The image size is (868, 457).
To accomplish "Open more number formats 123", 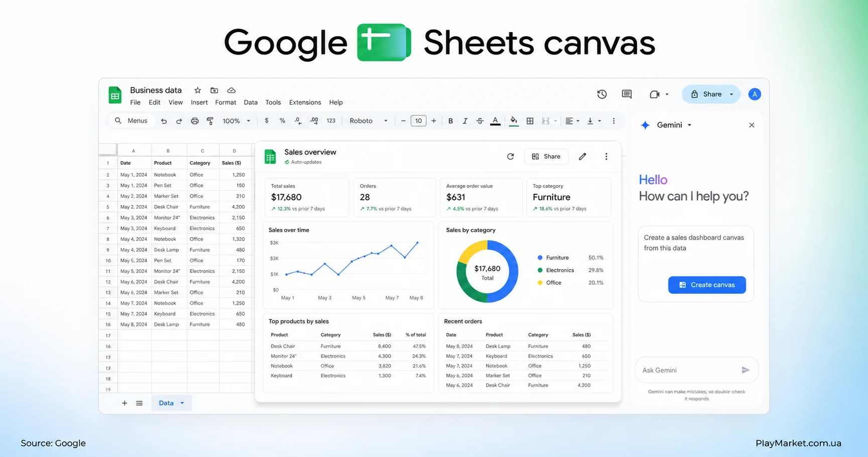I will [331, 121].
